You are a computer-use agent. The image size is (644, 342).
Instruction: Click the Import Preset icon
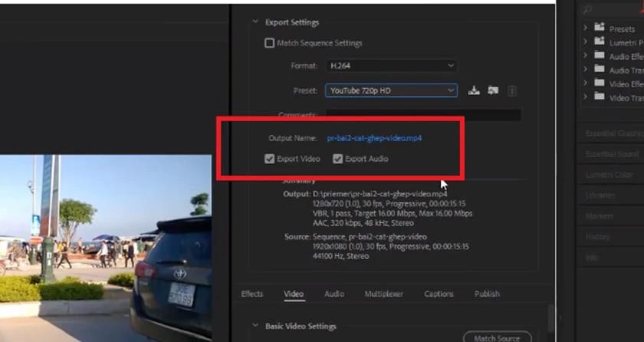click(x=493, y=90)
